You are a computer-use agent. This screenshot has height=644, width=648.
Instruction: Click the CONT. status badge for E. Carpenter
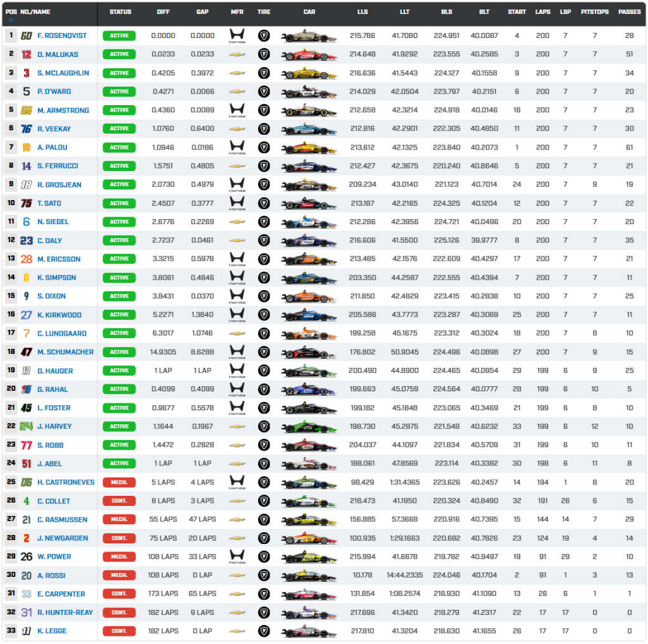[x=119, y=593]
